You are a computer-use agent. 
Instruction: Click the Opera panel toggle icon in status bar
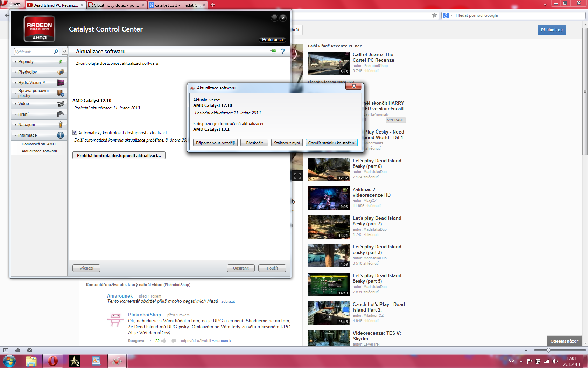(x=6, y=350)
